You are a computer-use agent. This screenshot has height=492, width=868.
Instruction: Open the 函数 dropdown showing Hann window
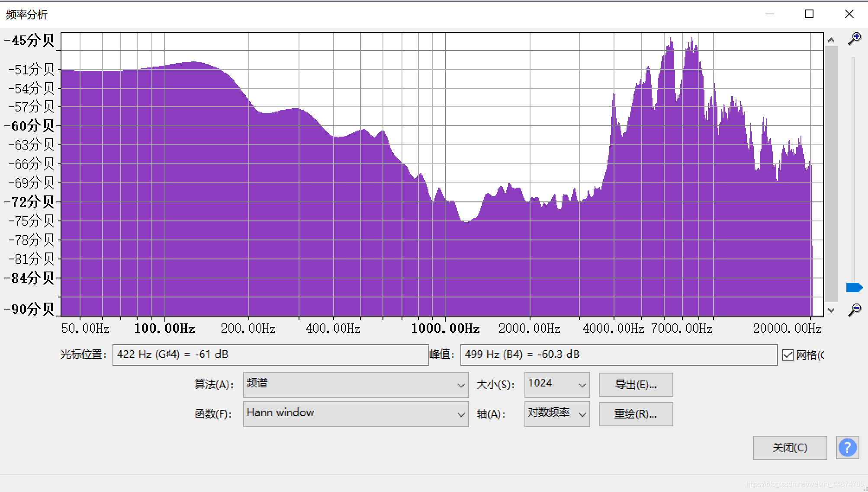click(x=356, y=414)
